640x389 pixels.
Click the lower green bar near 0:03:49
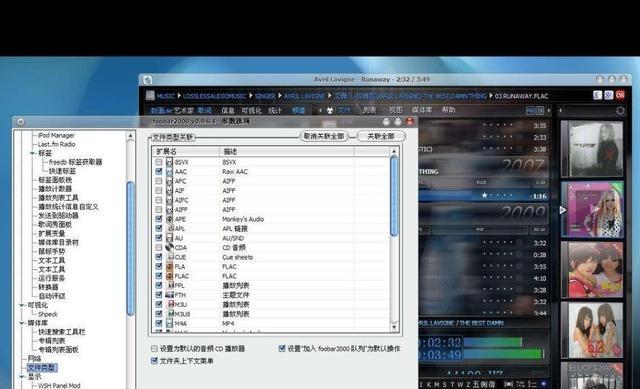[x=504, y=354]
